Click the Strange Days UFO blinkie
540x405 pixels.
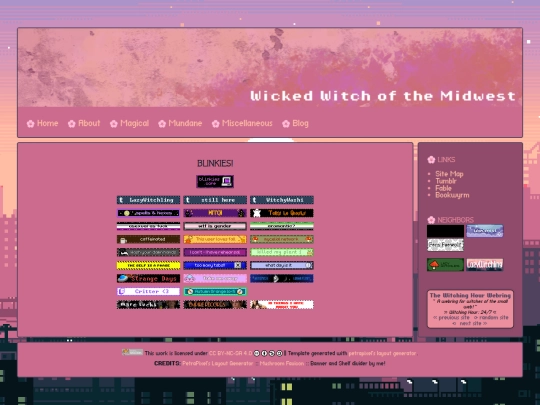(x=148, y=278)
